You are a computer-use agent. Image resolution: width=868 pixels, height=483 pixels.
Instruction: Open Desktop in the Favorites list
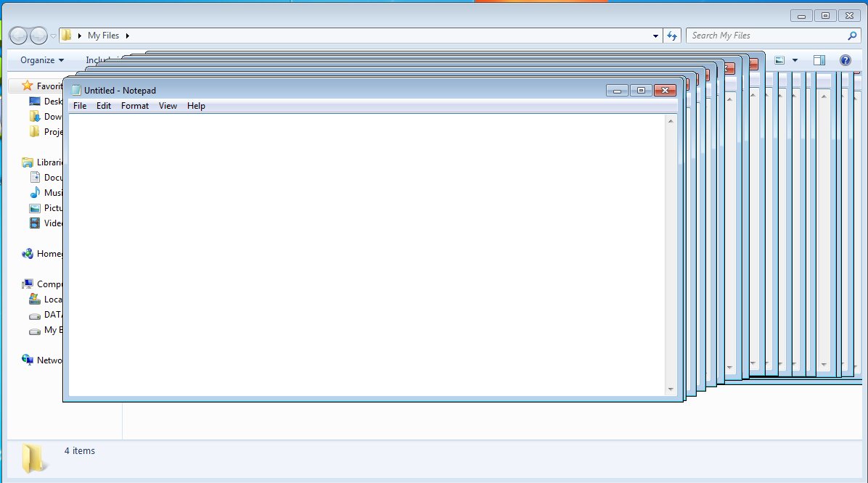click(x=46, y=102)
